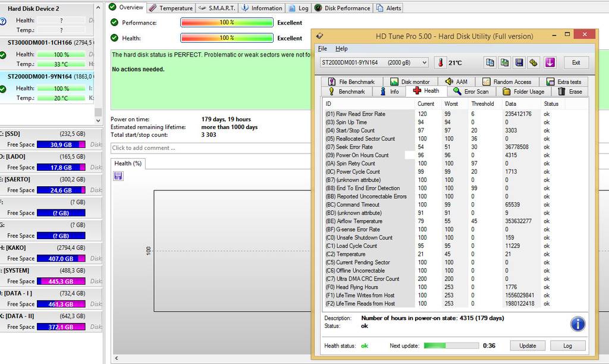The width and height of the screenshot is (609, 364).
Task: Switch to the Disk monitor tab
Action: pyautogui.click(x=410, y=81)
